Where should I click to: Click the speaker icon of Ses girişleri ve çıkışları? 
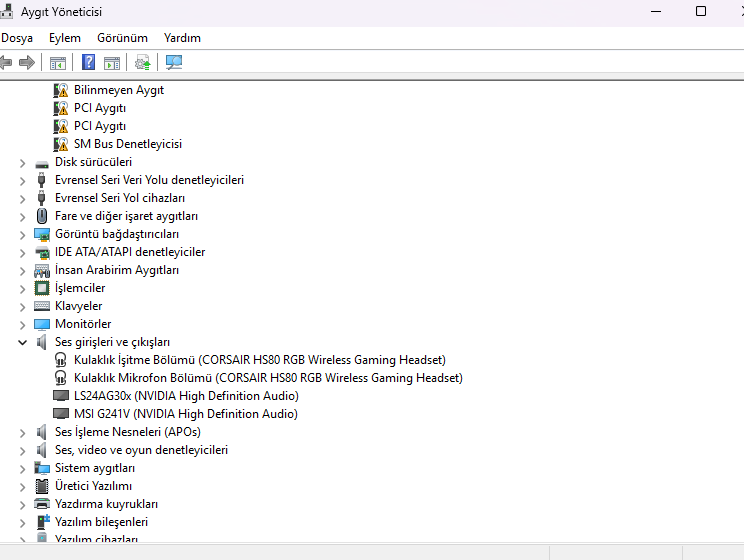tap(42, 342)
